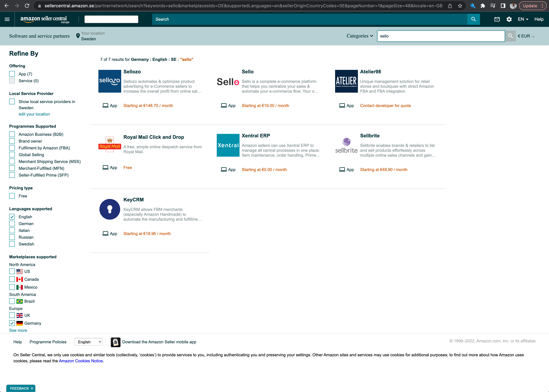The width and height of the screenshot is (549, 392).
Task: Enable show local service providers in Sweden
Action: pos(12,102)
